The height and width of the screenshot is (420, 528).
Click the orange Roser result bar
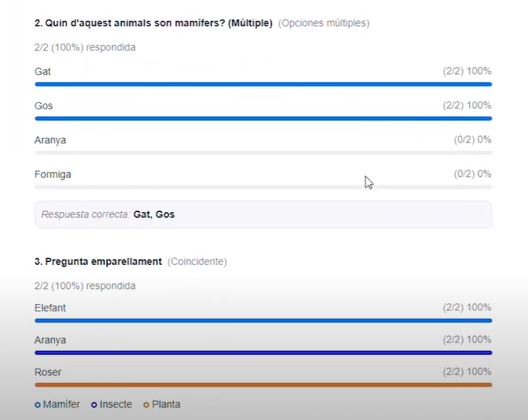263,385
